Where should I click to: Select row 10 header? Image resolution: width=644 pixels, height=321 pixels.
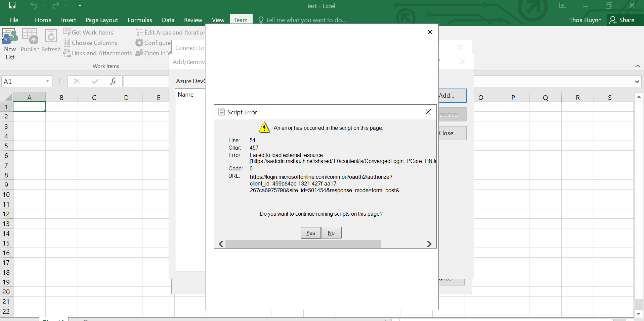coord(6,195)
